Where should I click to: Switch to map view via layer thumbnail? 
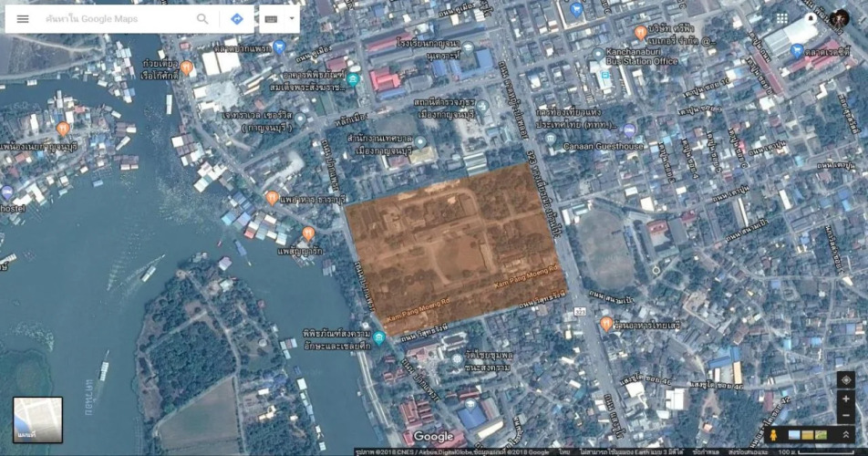(x=37, y=420)
